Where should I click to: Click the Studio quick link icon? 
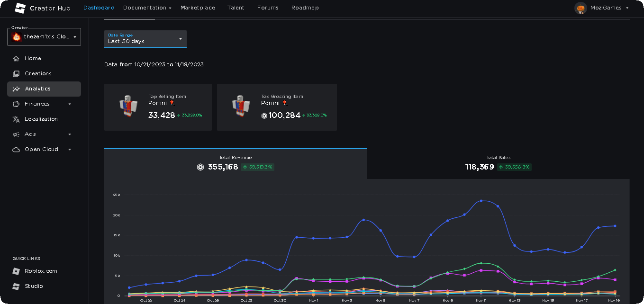[16, 286]
